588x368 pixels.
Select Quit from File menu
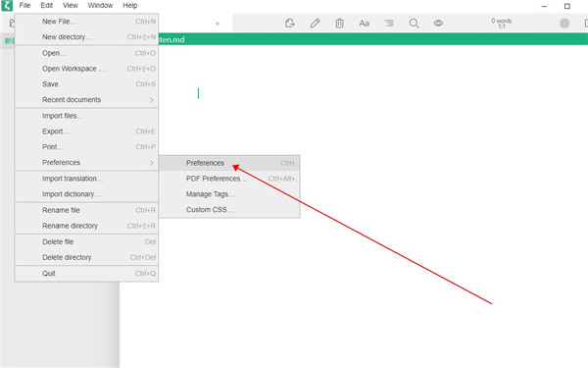(86, 274)
